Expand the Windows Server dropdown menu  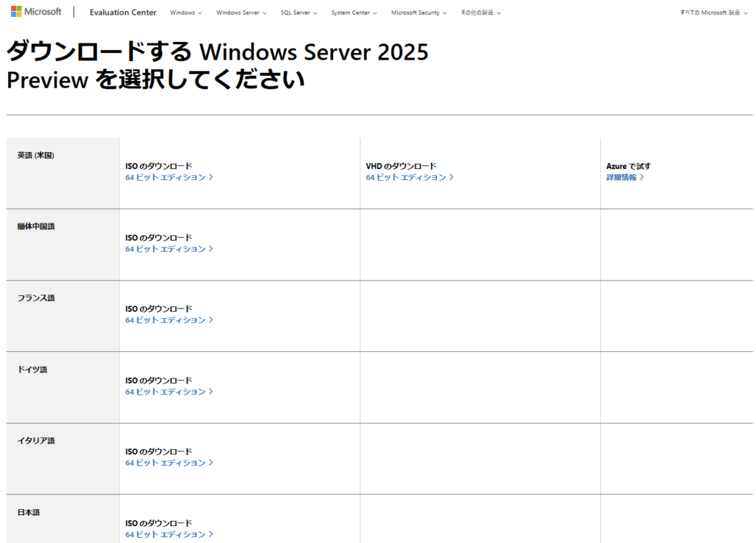coord(241,13)
